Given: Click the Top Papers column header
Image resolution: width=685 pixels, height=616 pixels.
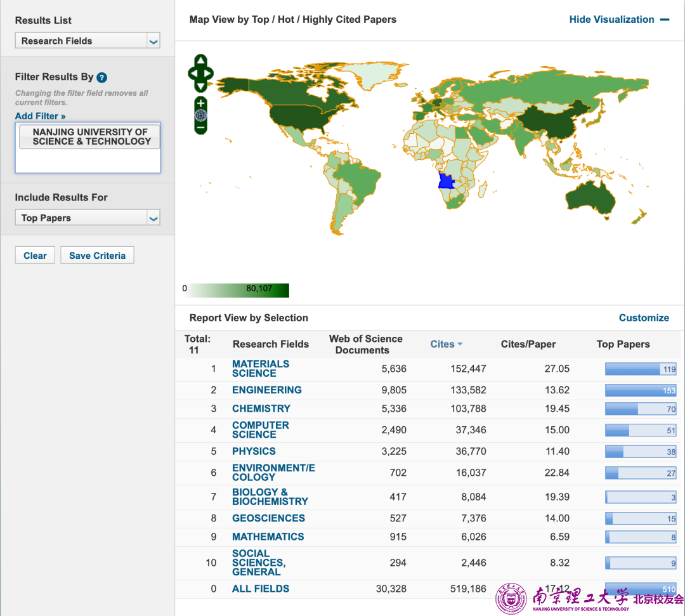Looking at the screenshot, I should click(623, 344).
